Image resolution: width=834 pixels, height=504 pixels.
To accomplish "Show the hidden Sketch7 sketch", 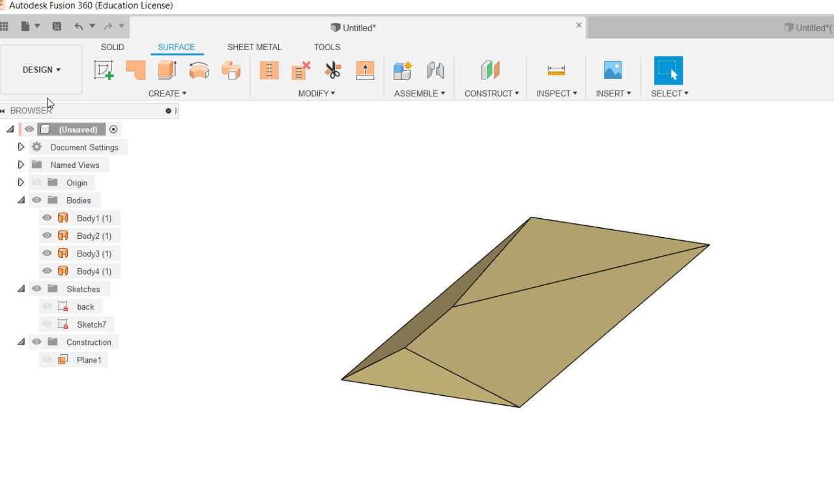I will coord(47,324).
